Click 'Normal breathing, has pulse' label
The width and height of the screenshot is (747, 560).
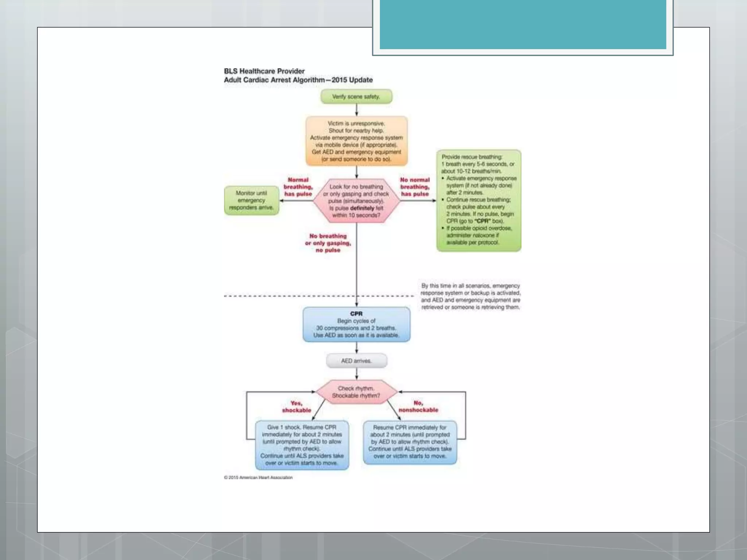(298, 187)
